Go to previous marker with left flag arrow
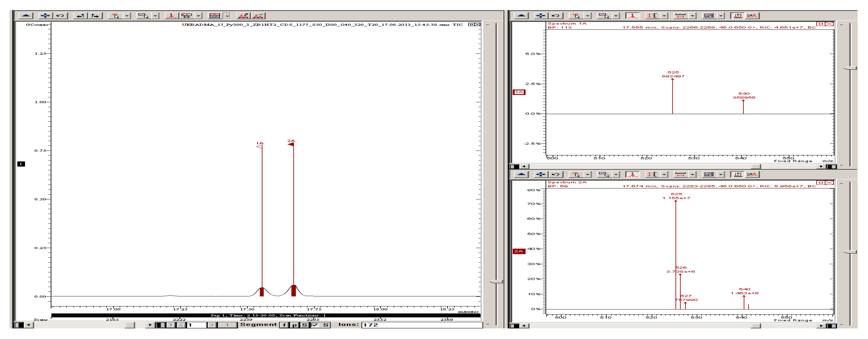This screenshot has height=339, width=868. coord(80,15)
